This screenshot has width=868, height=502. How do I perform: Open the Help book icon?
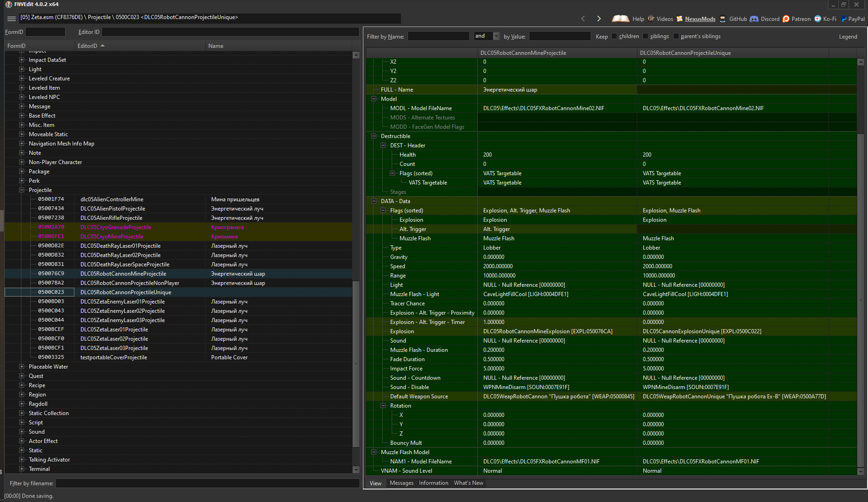621,19
